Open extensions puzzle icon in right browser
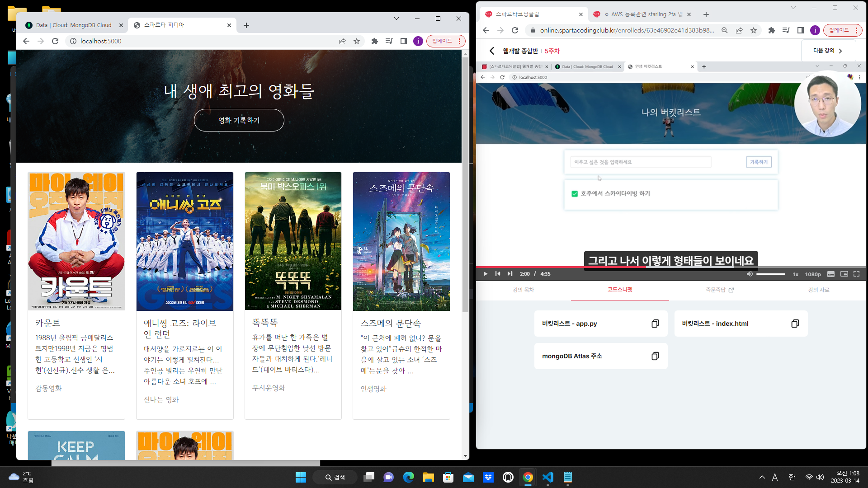This screenshot has width=868, height=488. tap(771, 30)
